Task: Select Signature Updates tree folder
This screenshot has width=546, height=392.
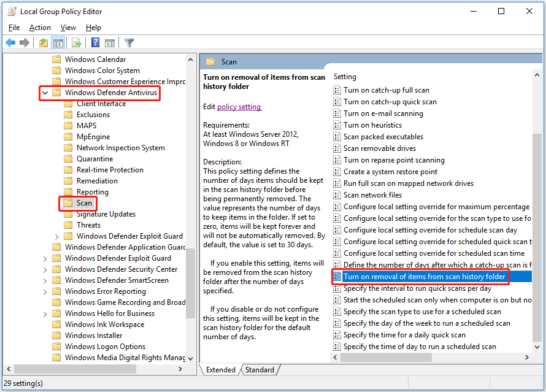Action: (x=106, y=214)
